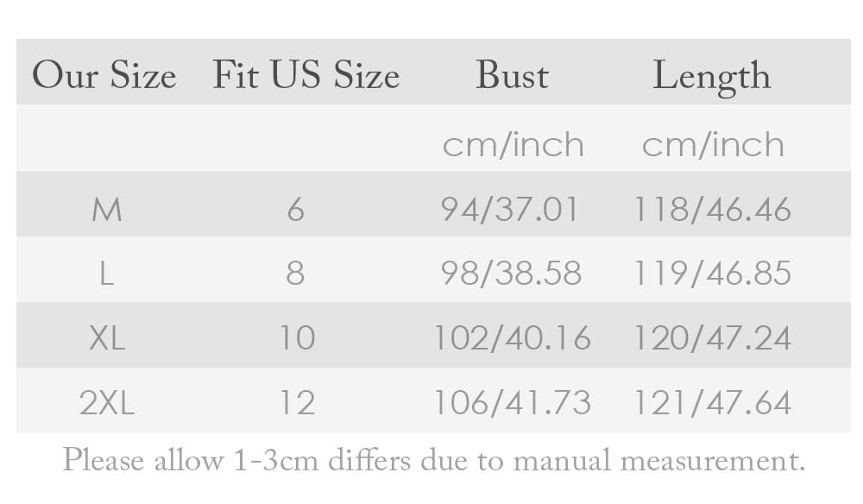Click the 'Fit US Size' column header
This screenshot has height=504, width=863.
click(306, 76)
